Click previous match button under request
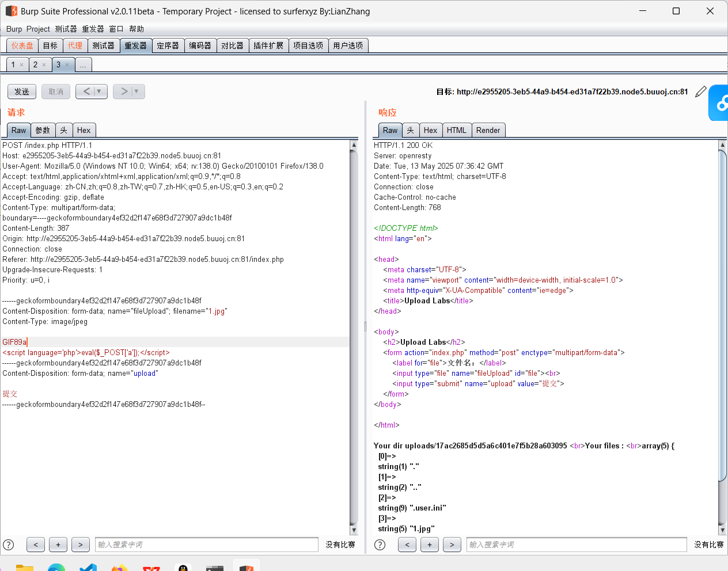Screen dimensions: 728x571 coord(36,545)
